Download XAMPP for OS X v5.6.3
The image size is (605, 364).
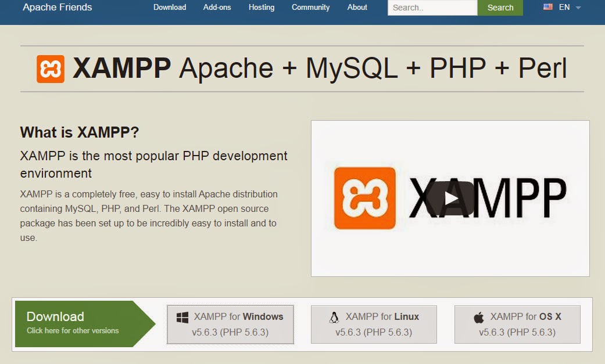point(517,325)
